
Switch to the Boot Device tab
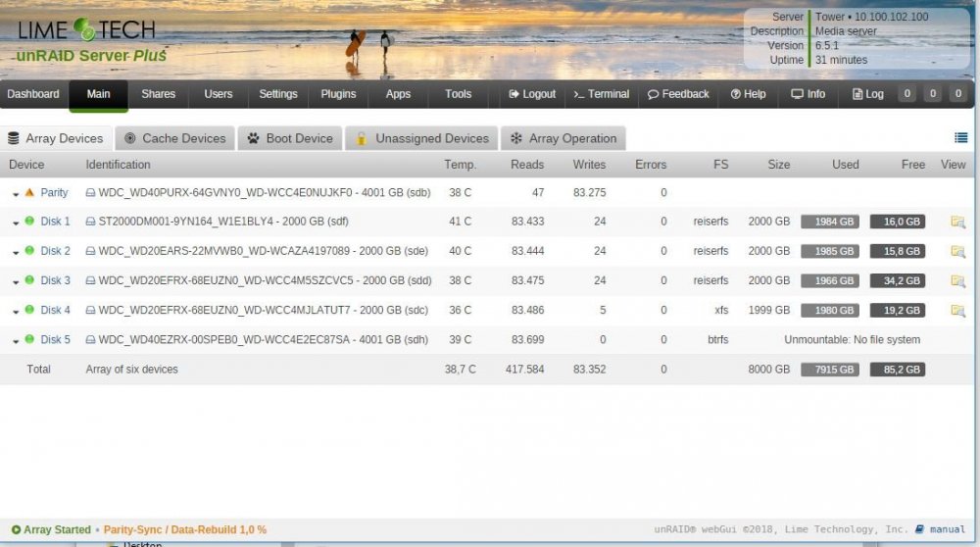(x=290, y=138)
